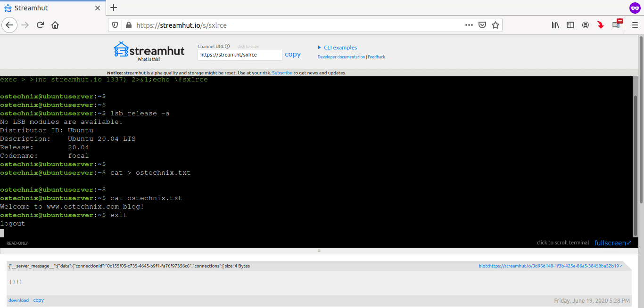Open the Library toolbar icon
The width and height of the screenshot is (644, 308).
point(555,24)
